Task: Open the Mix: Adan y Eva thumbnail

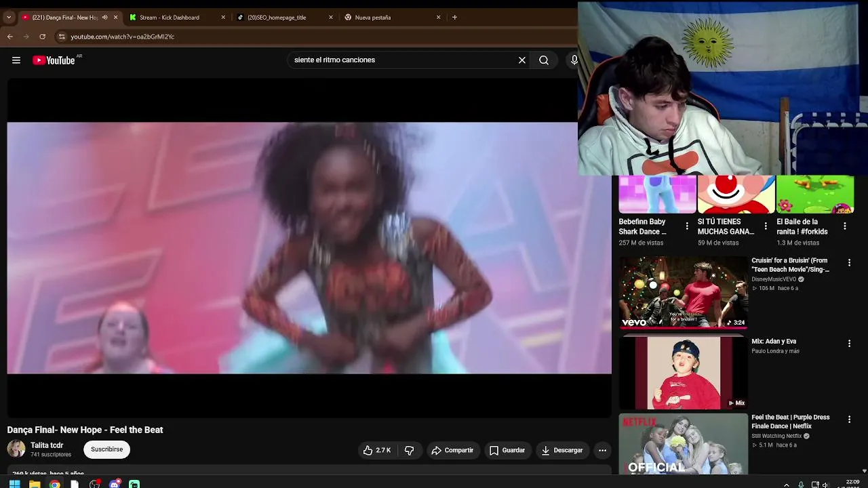Action: click(x=684, y=373)
